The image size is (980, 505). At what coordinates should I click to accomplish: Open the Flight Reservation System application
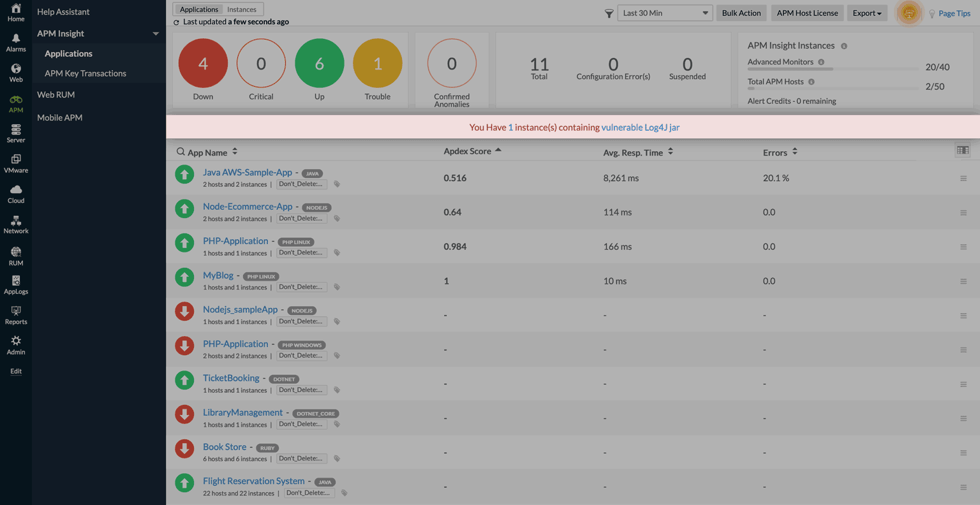254,481
